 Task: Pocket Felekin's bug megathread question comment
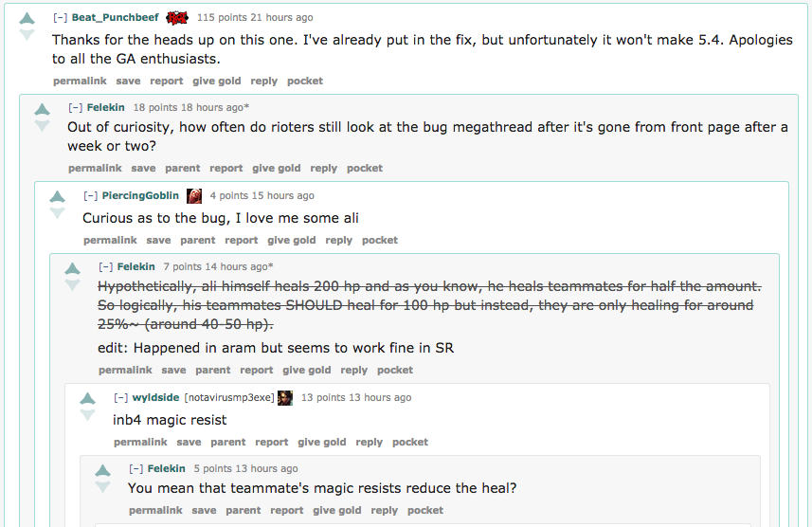[x=365, y=168]
